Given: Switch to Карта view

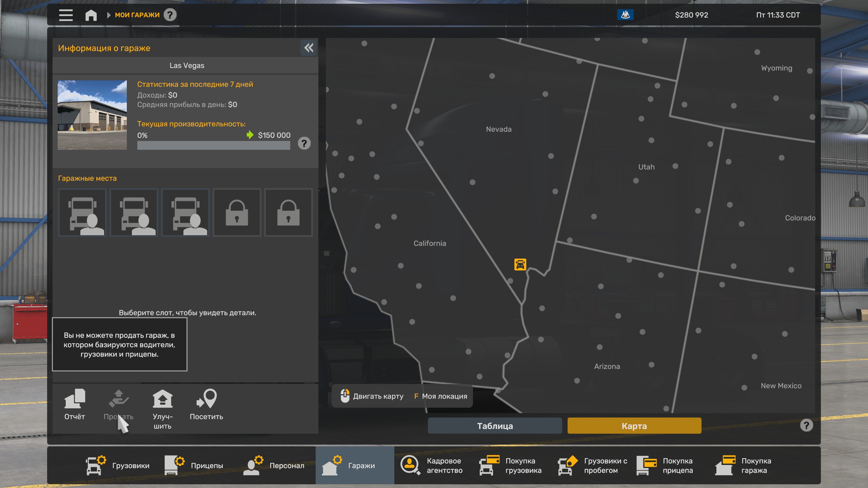Looking at the screenshot, I should pos(634,426).
